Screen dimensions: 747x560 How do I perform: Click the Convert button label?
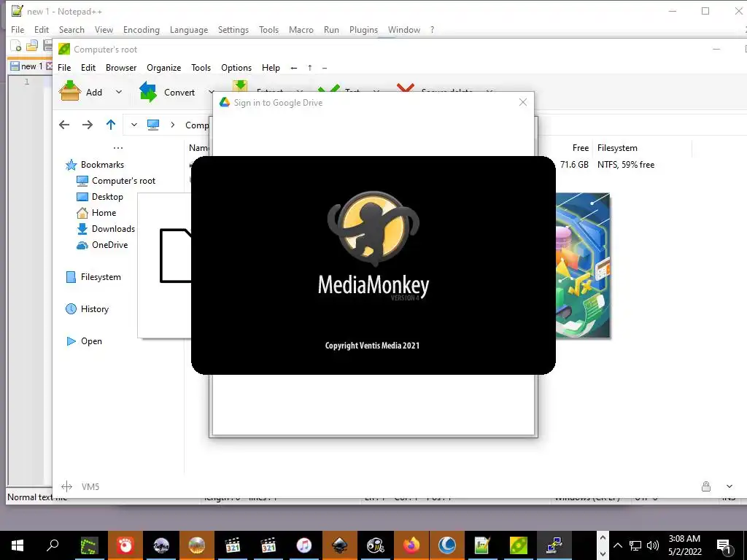pos(179,93)
